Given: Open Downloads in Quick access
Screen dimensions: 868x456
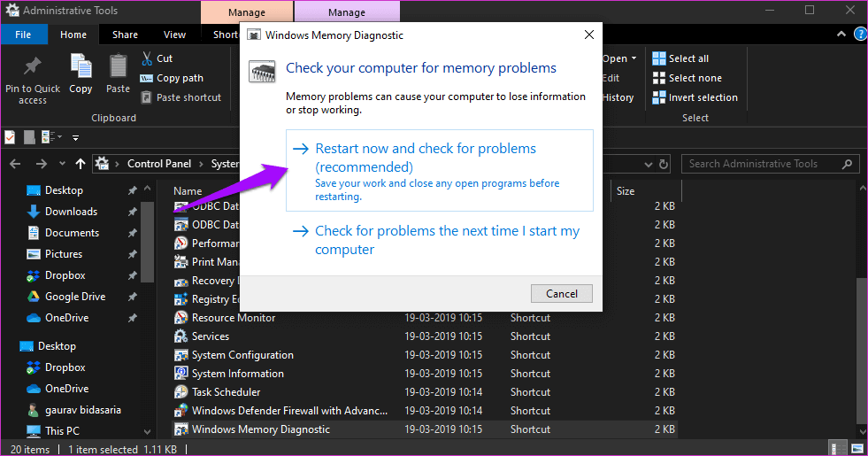Looking at the screenshot, I should (x=71, y=212).
